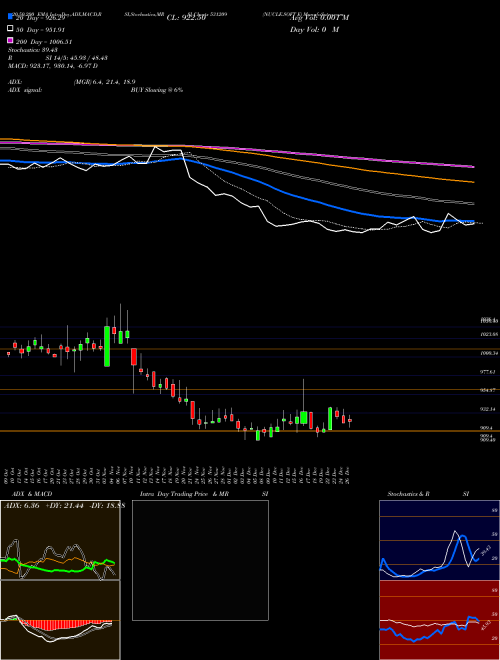Open the red RSI mini chart
The height and width of the screenshot is (660, 500).
point(439,620)
